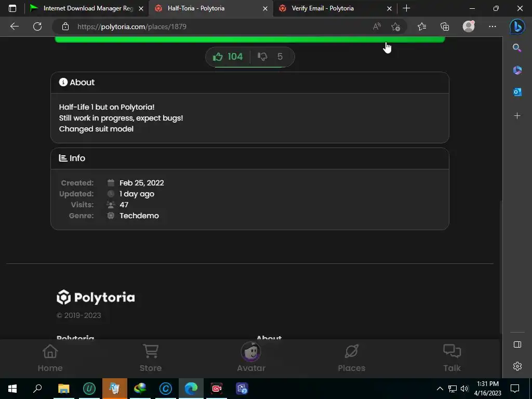
Task: Open the Microsoft 365 sidebar icon
Action: click(x=517, y=70)
